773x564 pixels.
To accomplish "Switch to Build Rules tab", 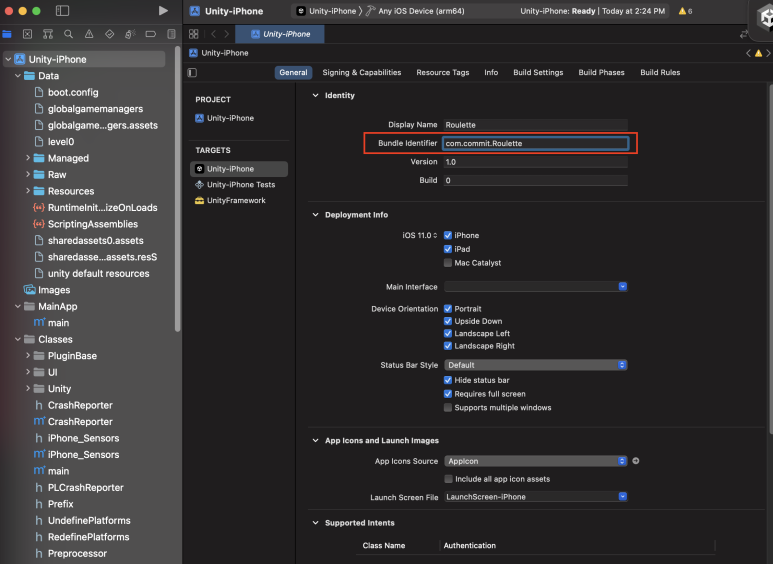I will pyautogui.click(x=660, y=72).
